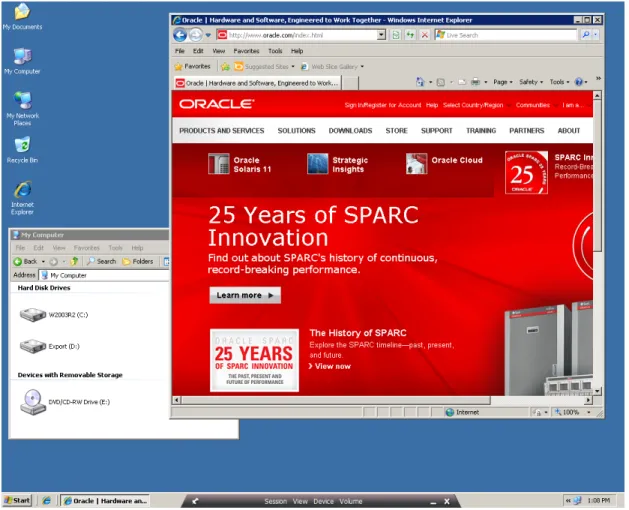The height and width of the screenshot is (510, 629).
Task: Click the Home icon in IE command bar
Action: click(x=420, y=82)
